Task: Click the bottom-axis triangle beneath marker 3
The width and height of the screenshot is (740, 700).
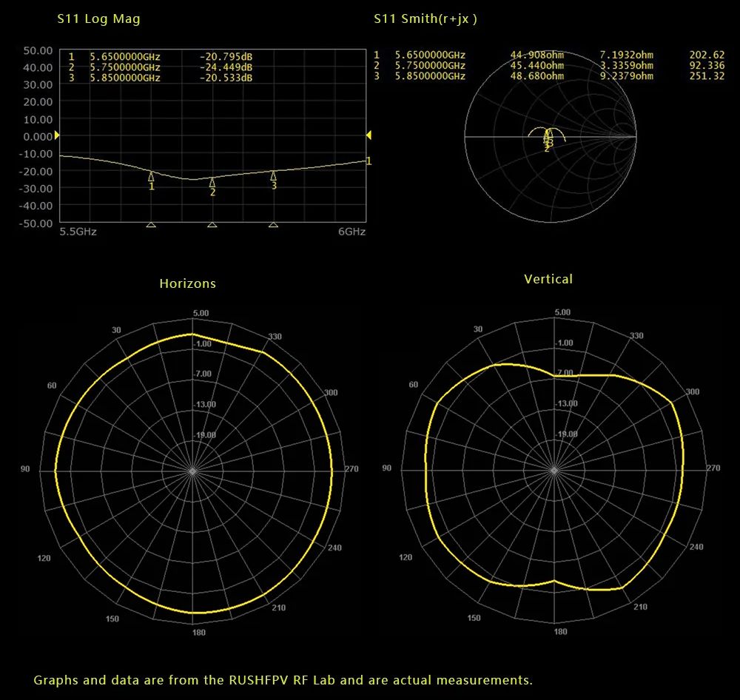Action: click(274, 224)
